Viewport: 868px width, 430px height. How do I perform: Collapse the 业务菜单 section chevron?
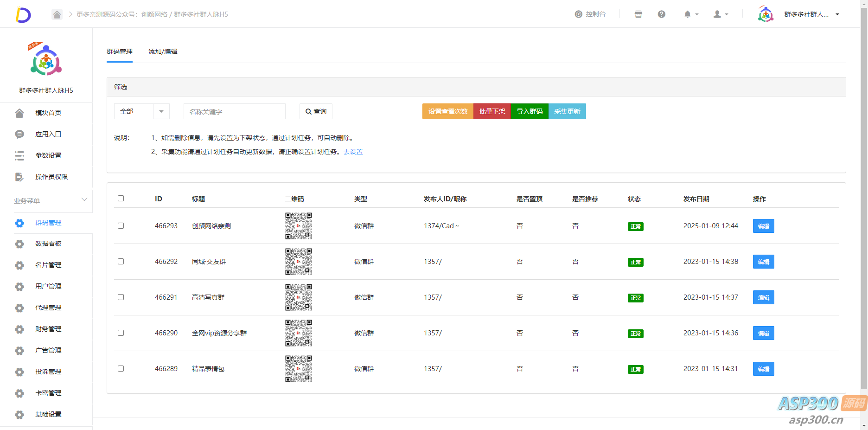tap(84, 200)
